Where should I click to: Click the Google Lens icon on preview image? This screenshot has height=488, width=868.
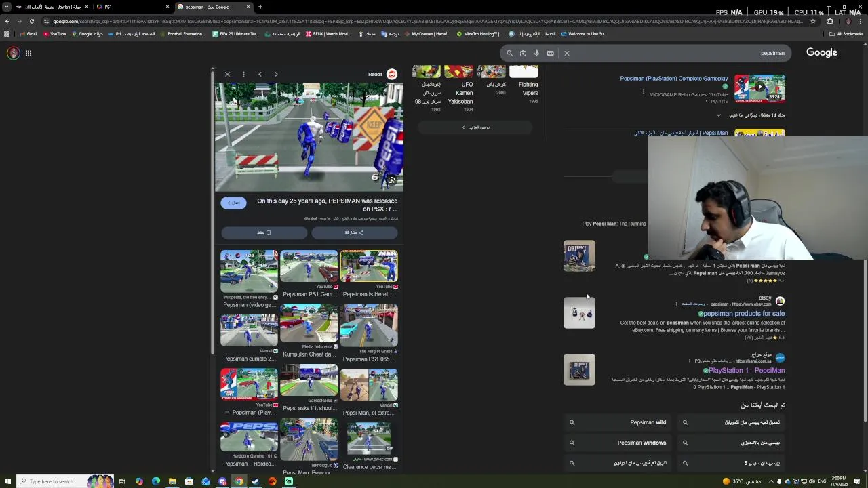point(391,180)
